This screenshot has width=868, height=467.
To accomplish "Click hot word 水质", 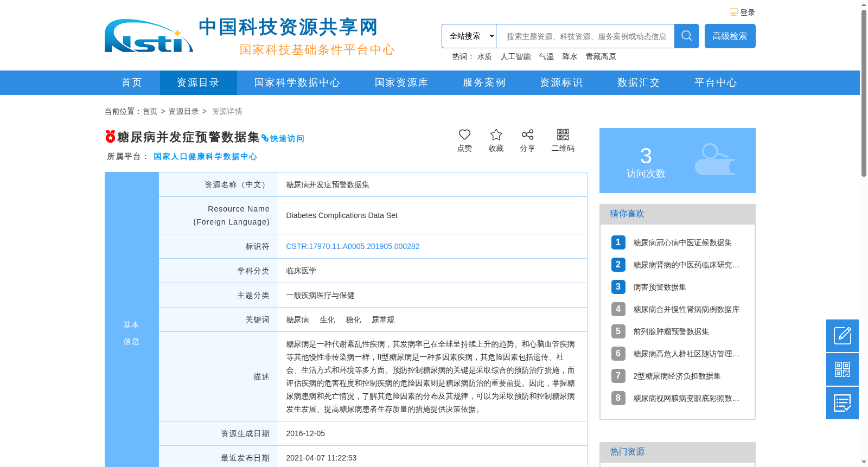I will [x=484, y=56].
